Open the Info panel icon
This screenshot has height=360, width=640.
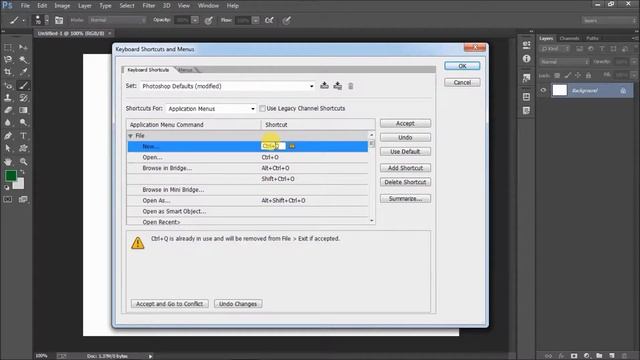pos(527,59)
